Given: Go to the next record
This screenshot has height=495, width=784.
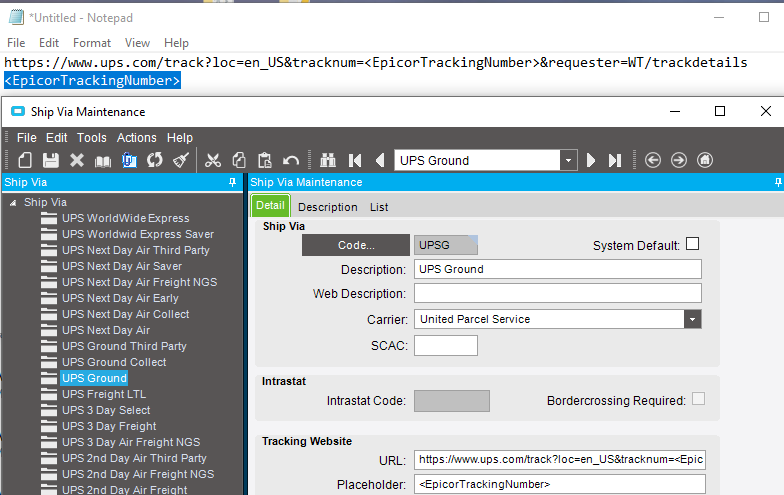Looking at the screenshot, I should pos(590,160).
